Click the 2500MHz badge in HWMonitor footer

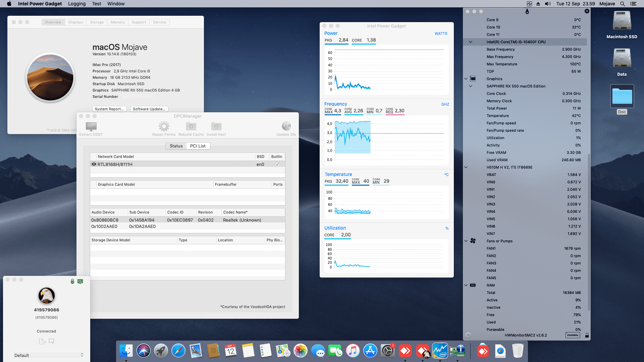pyautogui.click(x=573, y=335)
